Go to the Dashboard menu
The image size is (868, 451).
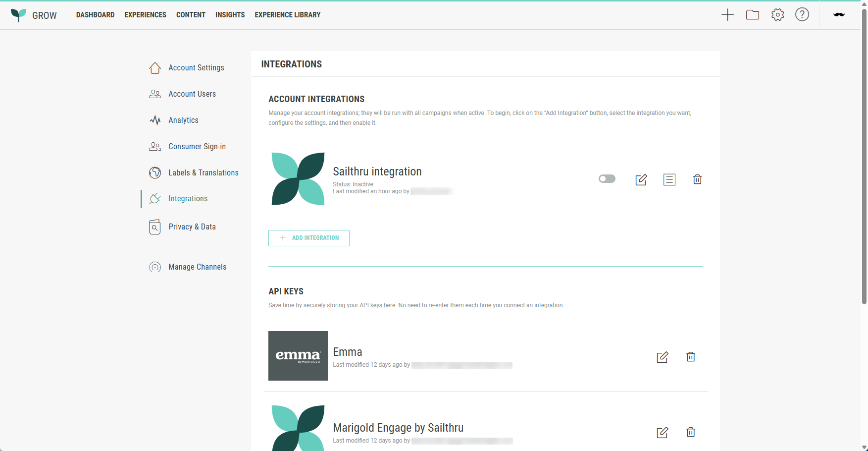[x=95, y=15]
